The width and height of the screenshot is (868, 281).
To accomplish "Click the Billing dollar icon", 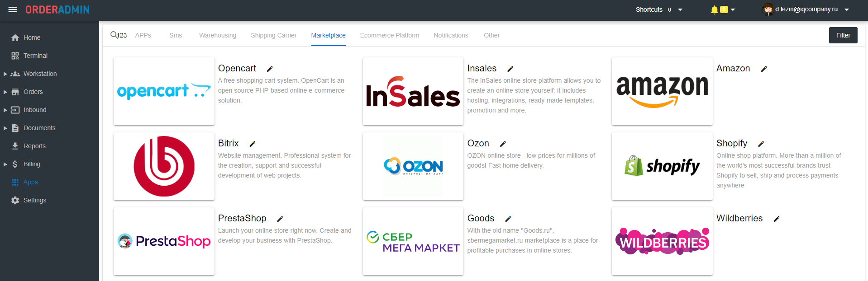I will (15, 164).
